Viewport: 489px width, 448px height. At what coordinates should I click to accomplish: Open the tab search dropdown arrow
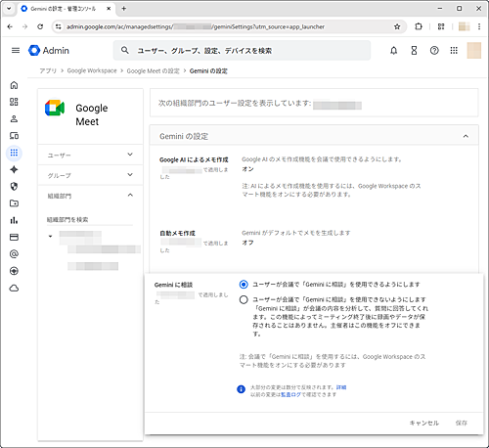pos(9,9)
